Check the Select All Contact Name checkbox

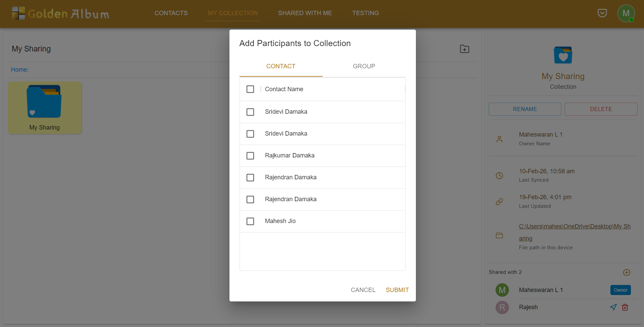[250, 89]
